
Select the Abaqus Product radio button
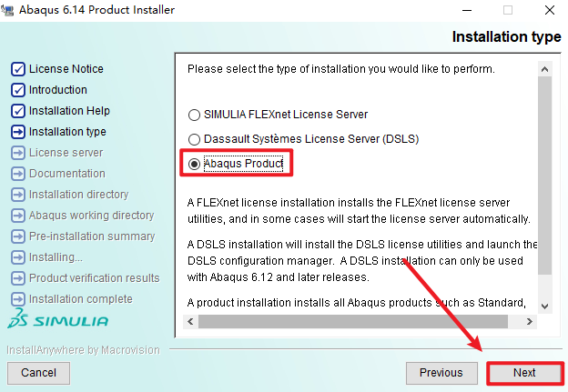[193, 164]
